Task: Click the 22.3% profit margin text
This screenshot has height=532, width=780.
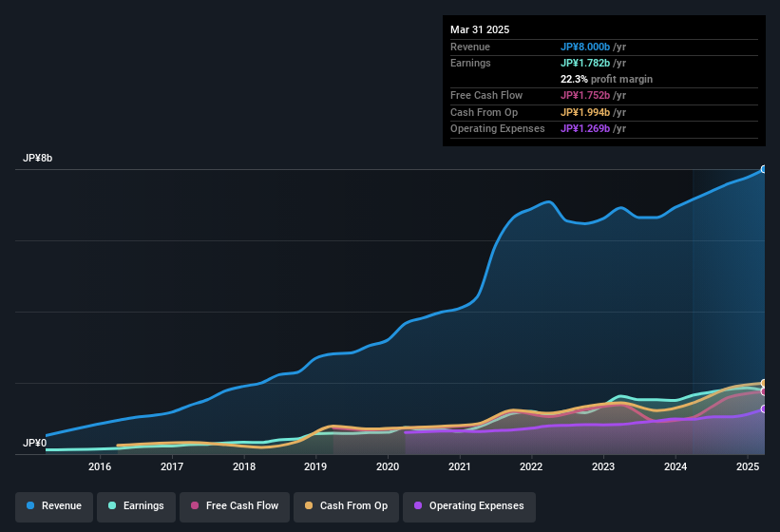Action: pyautogui.click(x=606, y=79)
